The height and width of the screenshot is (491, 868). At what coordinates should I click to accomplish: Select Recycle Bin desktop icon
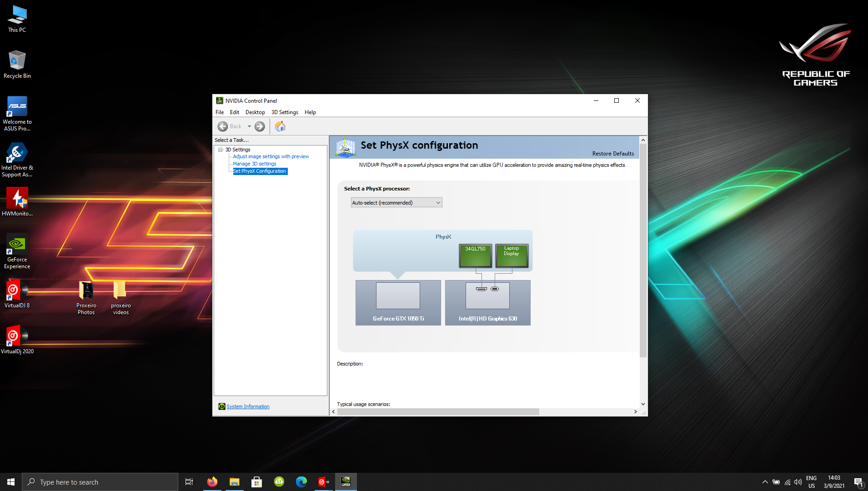(17, 64)
